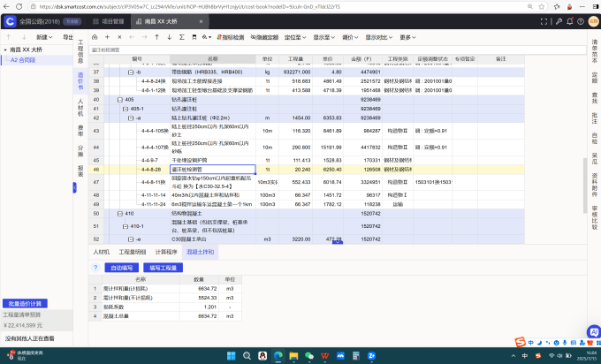Click the add row plus icon
The image size is (601, 364).
(107, 37)
